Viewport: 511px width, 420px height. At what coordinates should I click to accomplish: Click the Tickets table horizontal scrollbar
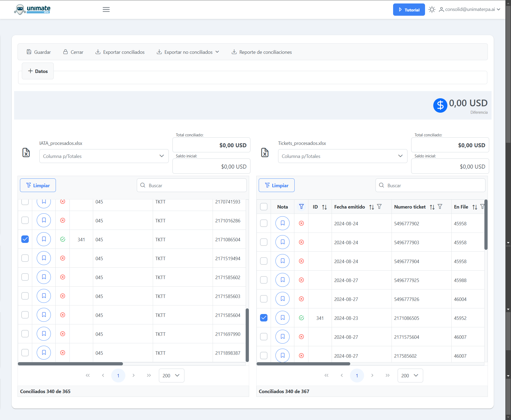pos(303,364)
